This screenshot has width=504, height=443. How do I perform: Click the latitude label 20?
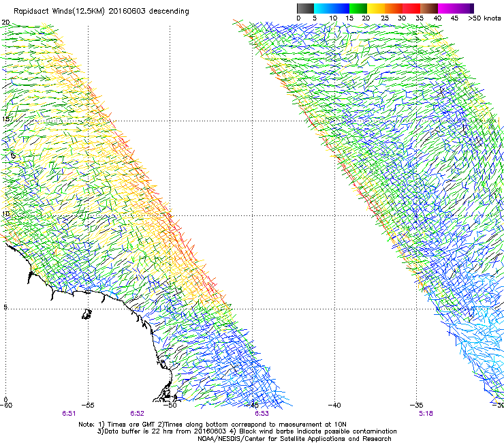(5, 22)
